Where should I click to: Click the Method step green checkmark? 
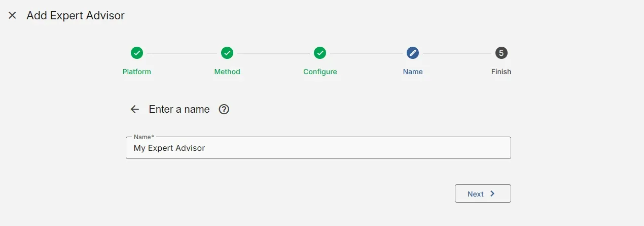tap(227, 53)
